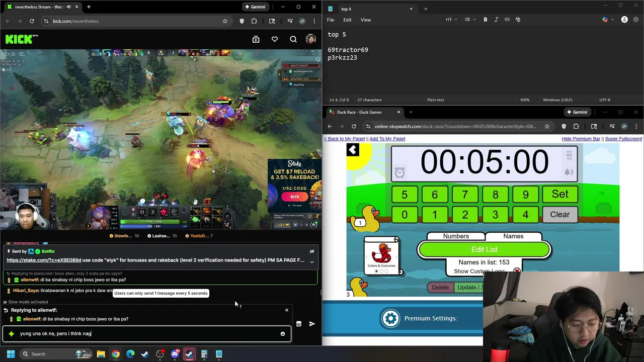Focus the chat message input field
The width and height of the screenshot is (644, 362).
click(x=147, y=333)
